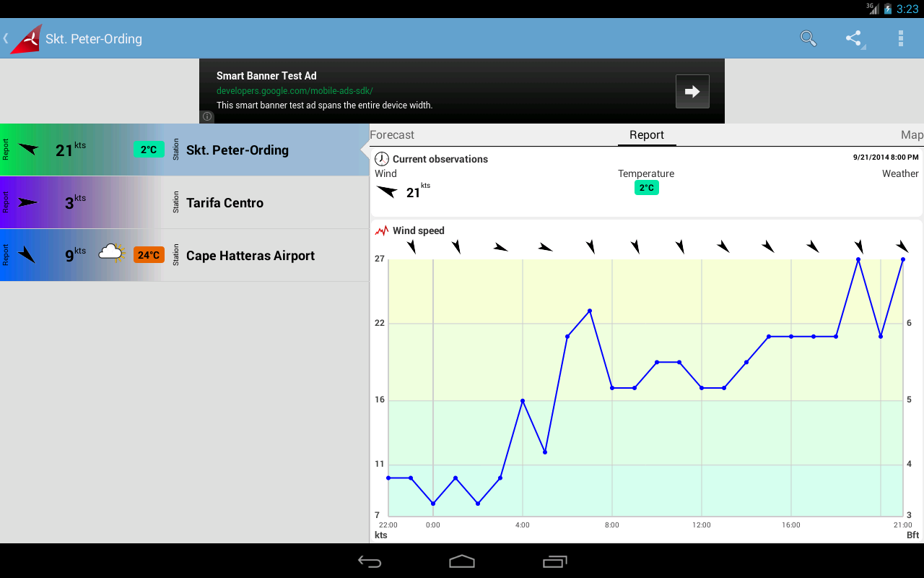This screenshot has width=924, height=578.
Task: Open the developers.google.com ad link
Action: tap(295, 90)
